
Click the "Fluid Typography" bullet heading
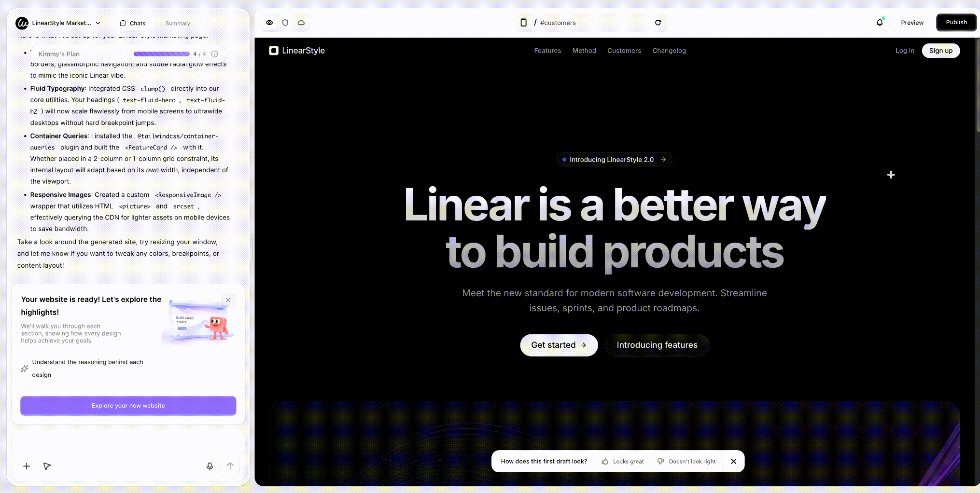click(x=57, y=89)
